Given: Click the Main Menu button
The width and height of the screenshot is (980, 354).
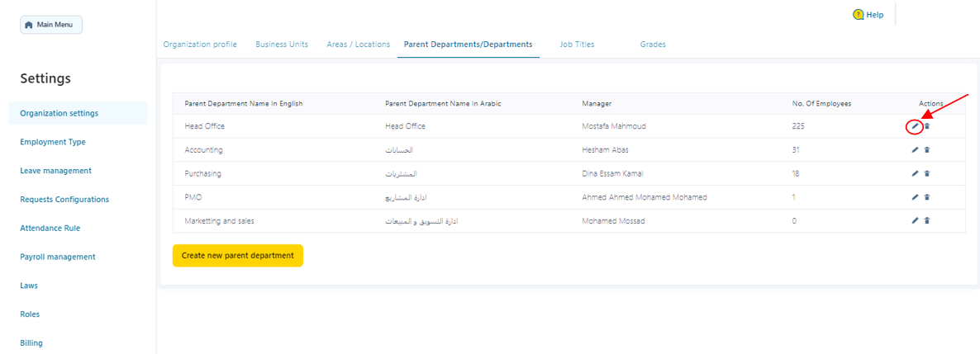Looking at the screenshot, I should [51, 25].
